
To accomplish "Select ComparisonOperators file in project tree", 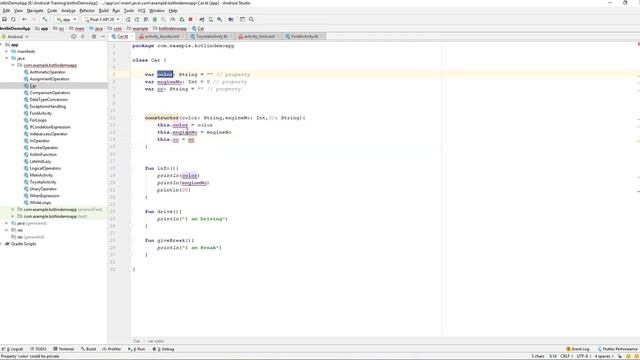I will (x=50, y=93).
